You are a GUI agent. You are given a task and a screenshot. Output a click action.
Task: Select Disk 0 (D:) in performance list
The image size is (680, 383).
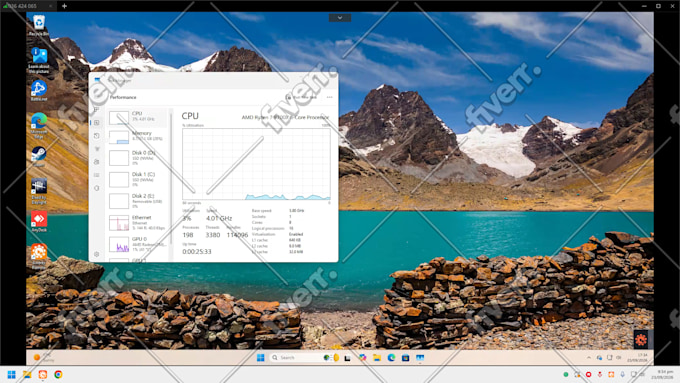[137, 157]
